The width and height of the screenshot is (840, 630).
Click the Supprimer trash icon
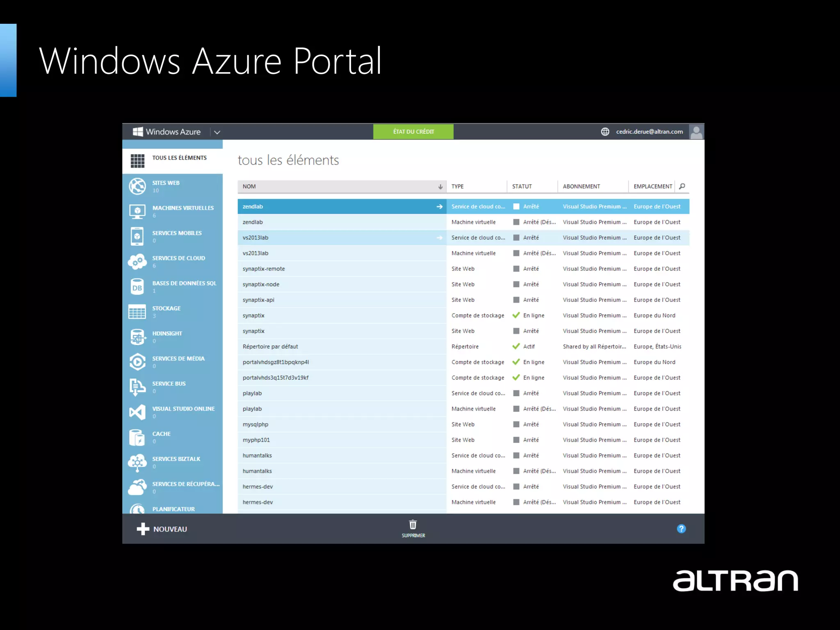click(x=413, y=525)
